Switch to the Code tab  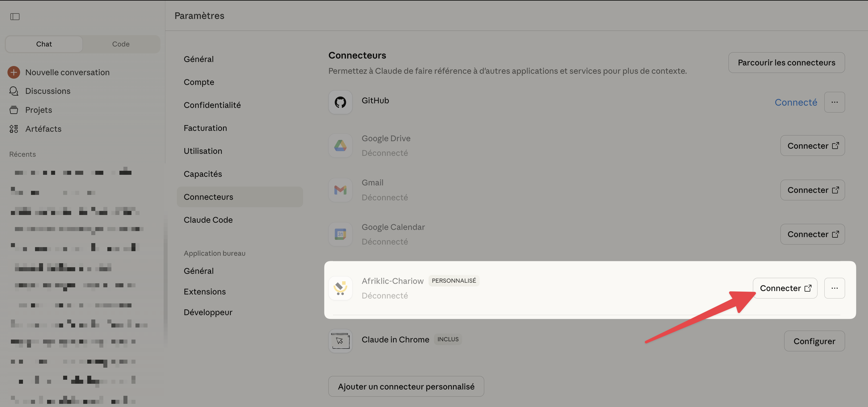click(x=121, y=44)
